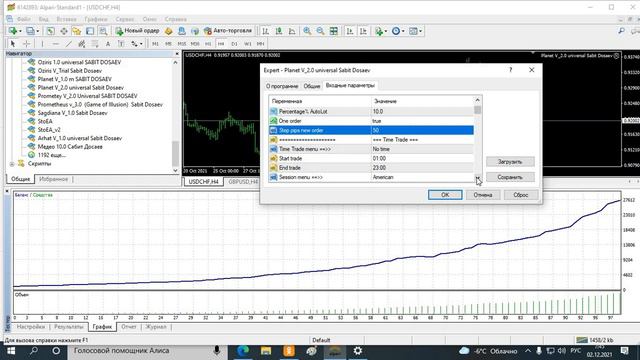Switch chart timeframe to M1
640x360 pixels.
(x=155, y=44)
